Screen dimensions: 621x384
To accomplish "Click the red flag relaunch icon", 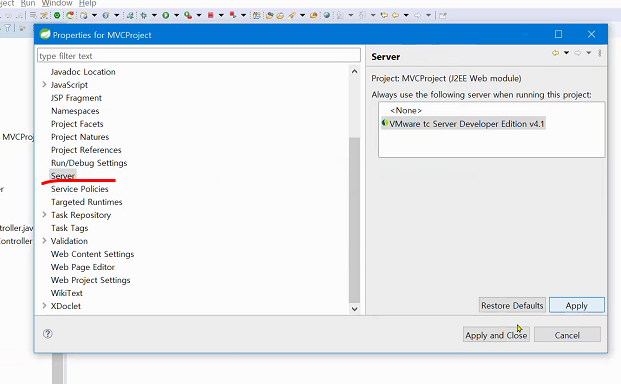I will (233, 15).
